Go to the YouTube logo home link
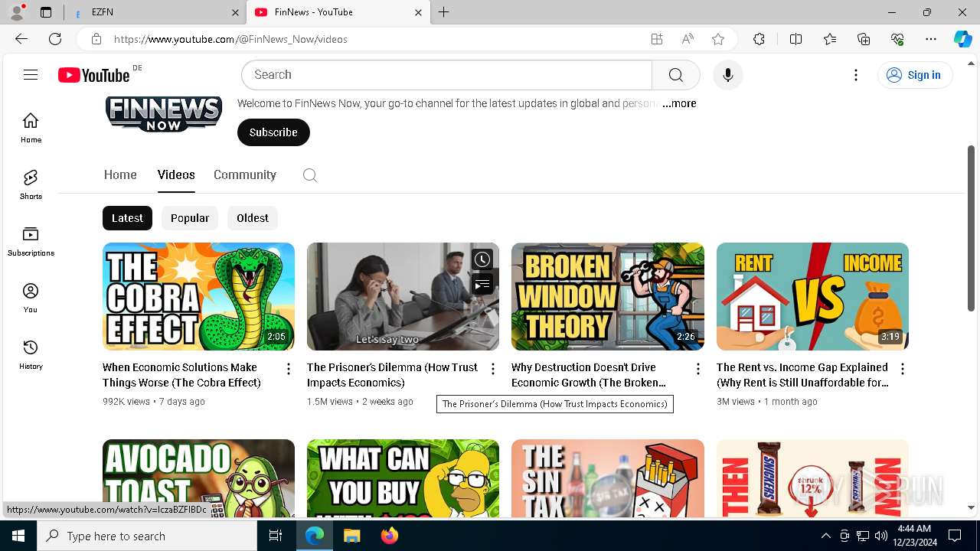Viewport: 980px width, 551px height. [x=94, y=75]
